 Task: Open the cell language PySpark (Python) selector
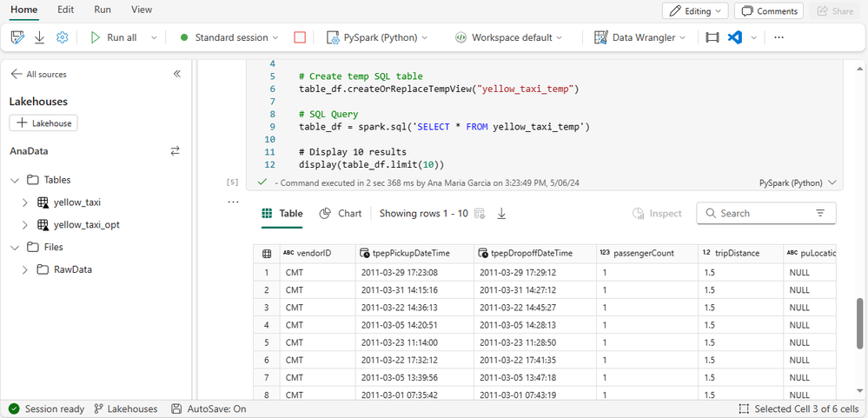tap(797, 182)
